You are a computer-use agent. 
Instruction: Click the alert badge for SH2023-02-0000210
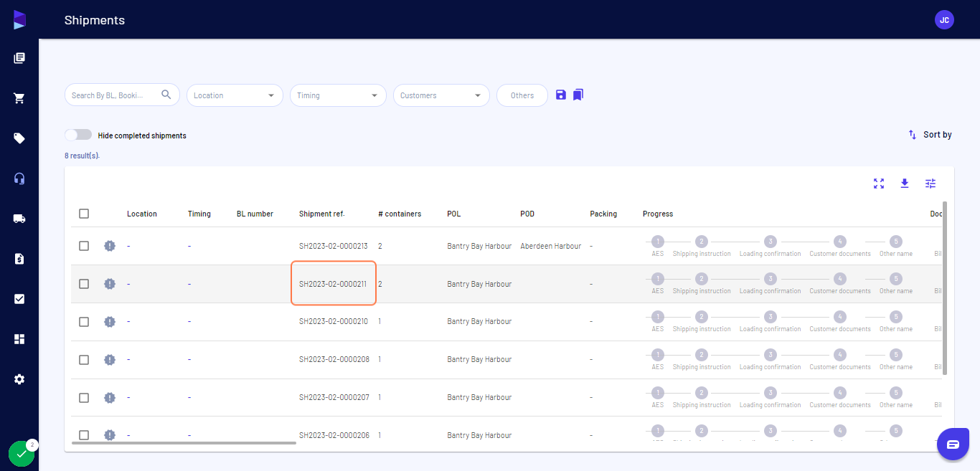click(x=110, y=322)
